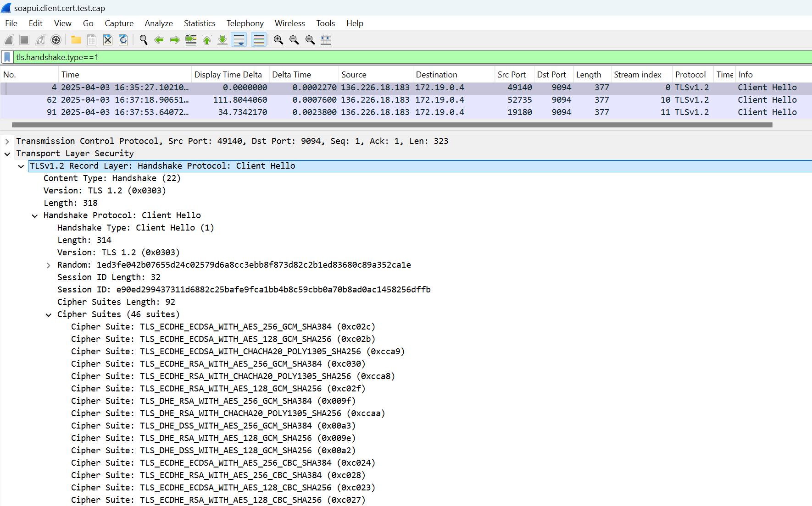
Task: Collapse the Transmission Control Protocol tree
Action: pos(7,141)
